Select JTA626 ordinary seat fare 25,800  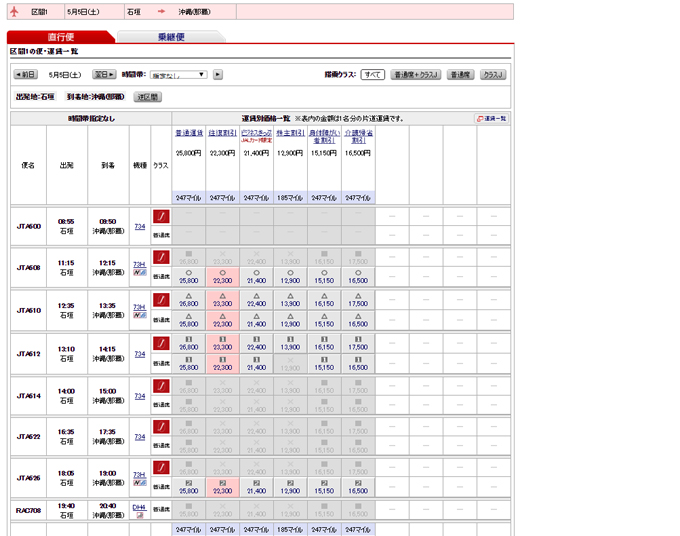(189, 487)
